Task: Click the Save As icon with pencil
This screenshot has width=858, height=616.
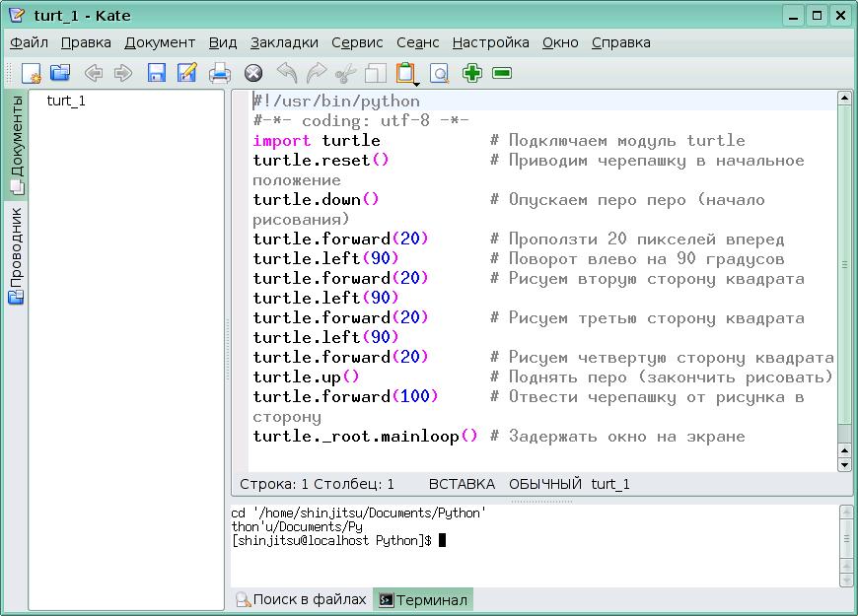Action: pos(186,73)
